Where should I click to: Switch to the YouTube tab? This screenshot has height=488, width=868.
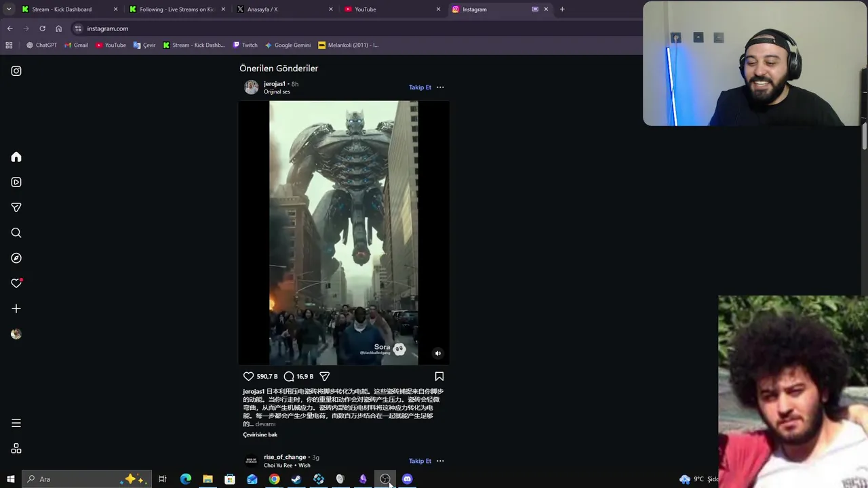point(391,9)
